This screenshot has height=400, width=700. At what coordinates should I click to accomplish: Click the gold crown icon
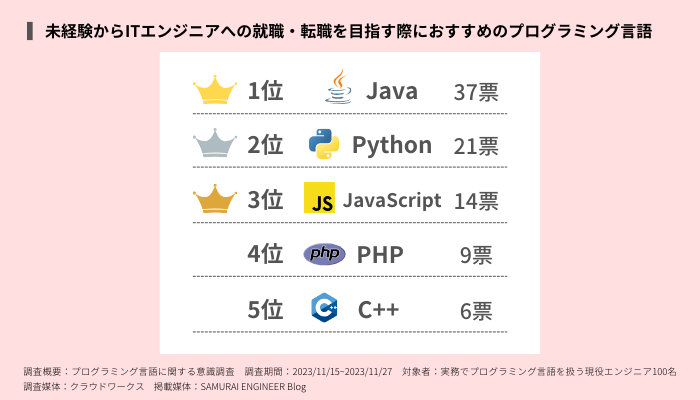coord(212,91)
